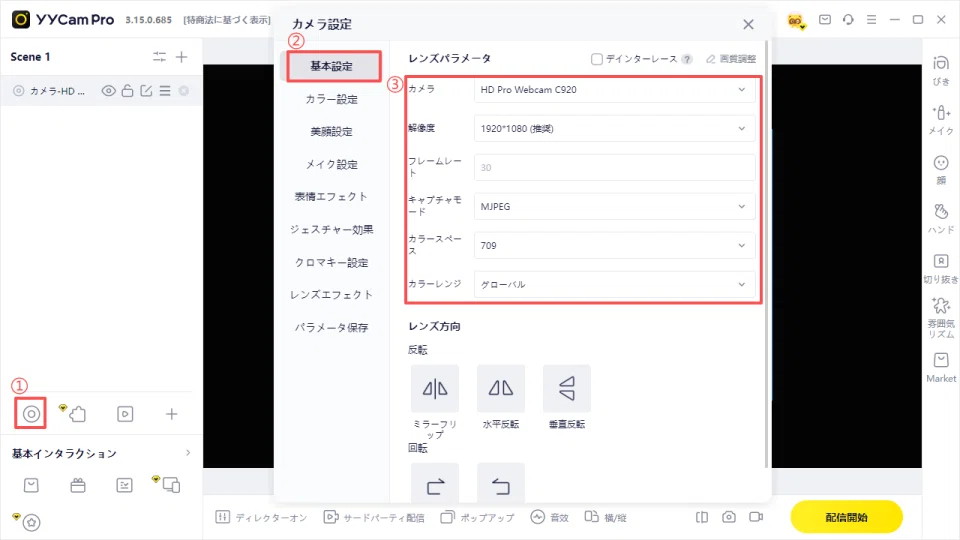
Task: Enable the デインターレース checkbox
Action: pyautogui.click(x=596, y=59)
